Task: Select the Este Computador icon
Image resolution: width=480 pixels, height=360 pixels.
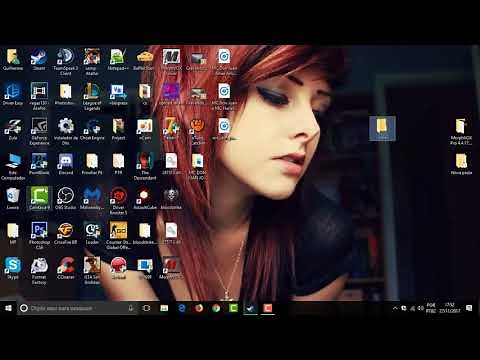Action: 13,167
